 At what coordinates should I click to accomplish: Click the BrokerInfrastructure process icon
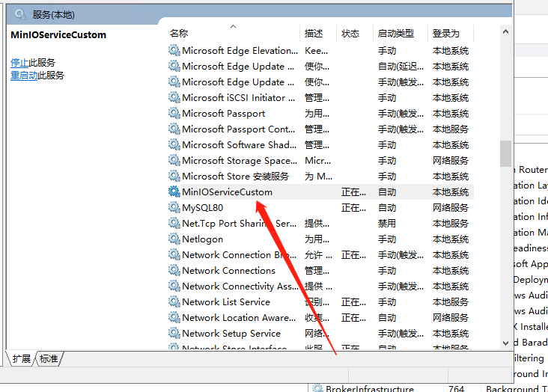click(318, 388)
